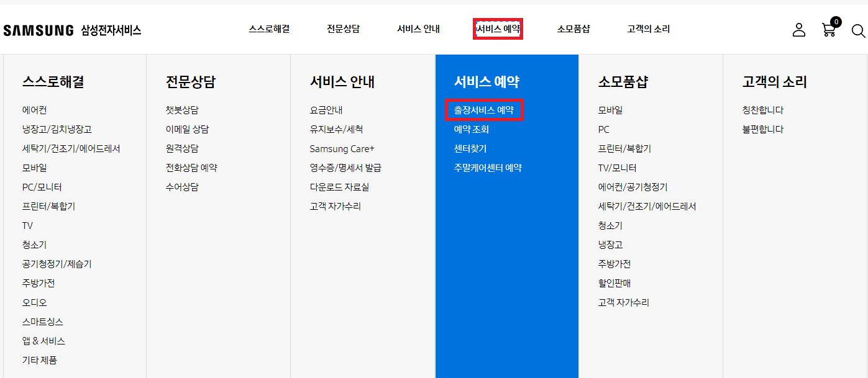Open the shopping cart icon
Image resolution: width=868 pixels, height=378 pixels.
(829, 29)
